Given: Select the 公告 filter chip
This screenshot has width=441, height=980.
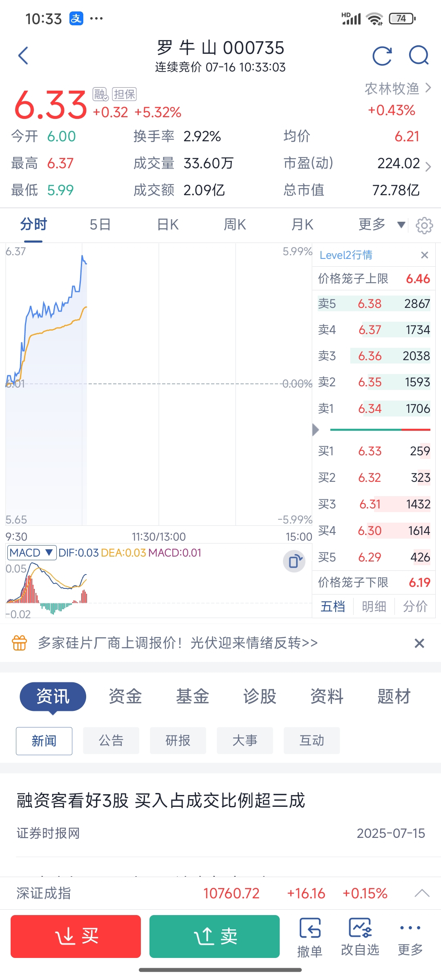Looking at the screenshot, I should [x=111, y=740].
